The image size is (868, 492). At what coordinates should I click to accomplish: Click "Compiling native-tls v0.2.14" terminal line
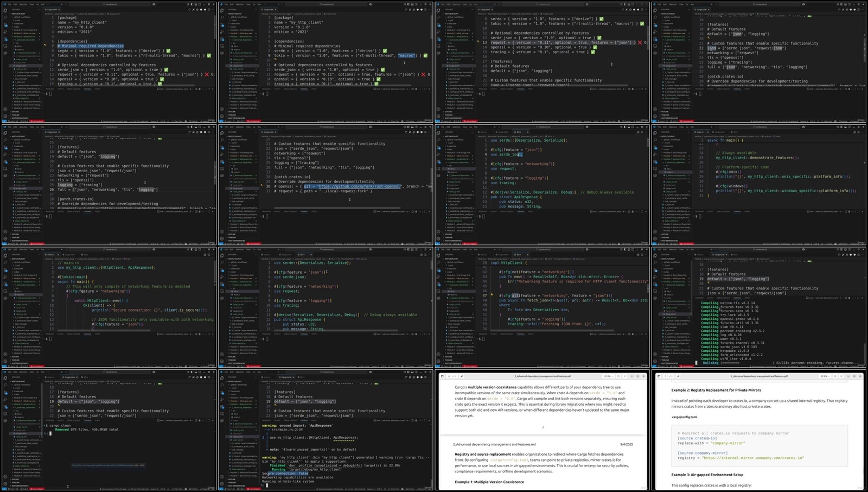tap(727, 303)
